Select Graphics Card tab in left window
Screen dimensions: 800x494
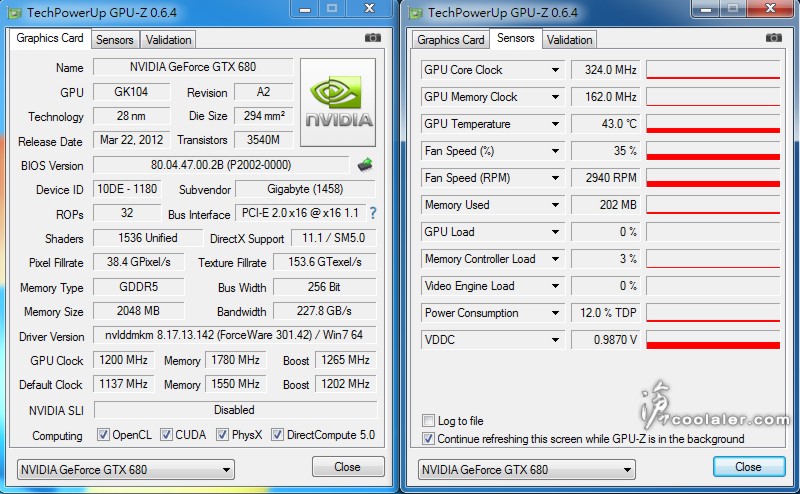(x=49, y=38)
